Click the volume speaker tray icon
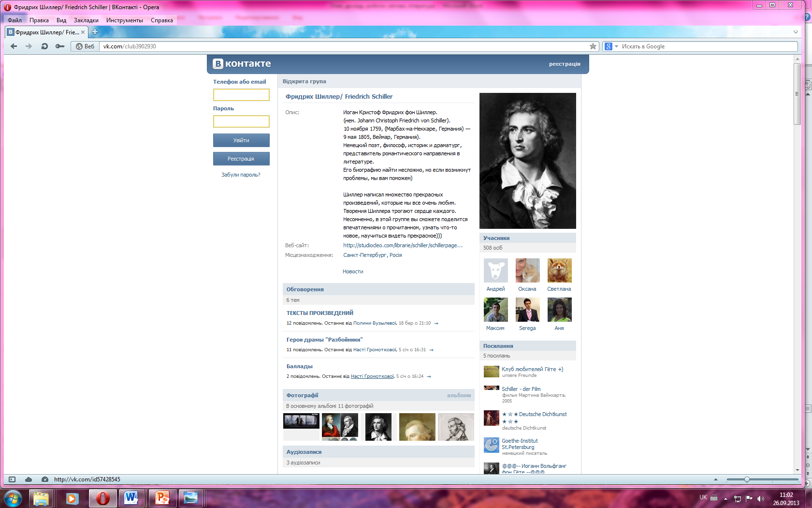Viewport: 812px width, 508px height. point(761,498)
